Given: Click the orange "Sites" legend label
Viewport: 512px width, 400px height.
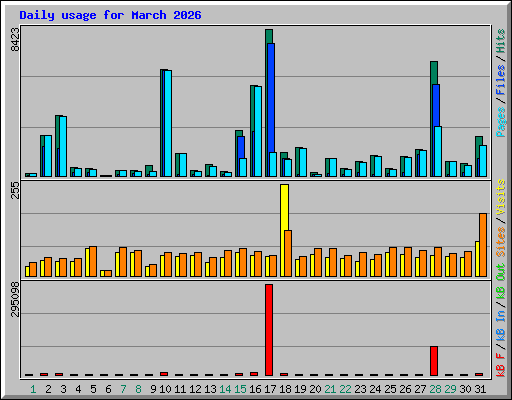Looking at the screenshot, I should tap(501, 242).
